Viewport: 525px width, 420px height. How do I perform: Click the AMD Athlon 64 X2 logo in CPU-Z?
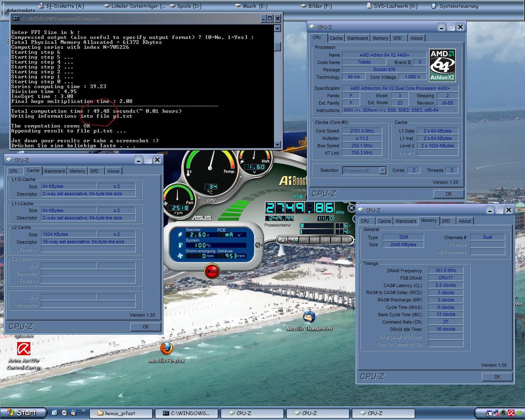[x=442, y=65]
